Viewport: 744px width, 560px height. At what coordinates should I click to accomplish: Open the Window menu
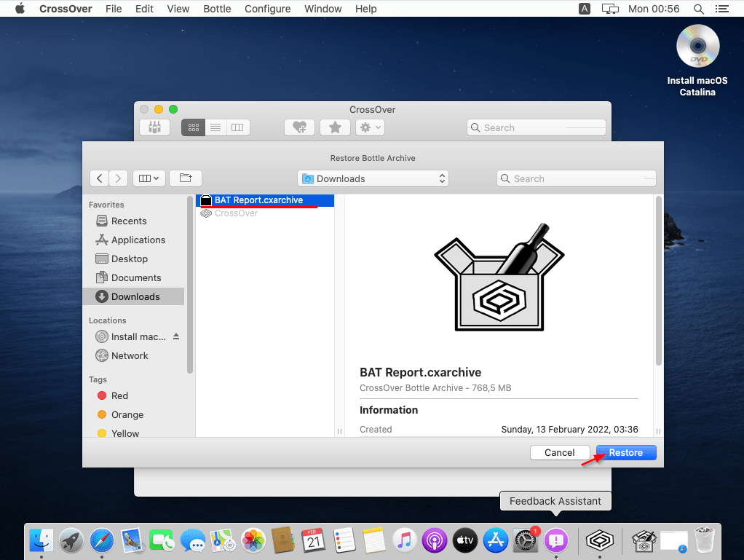322,9
